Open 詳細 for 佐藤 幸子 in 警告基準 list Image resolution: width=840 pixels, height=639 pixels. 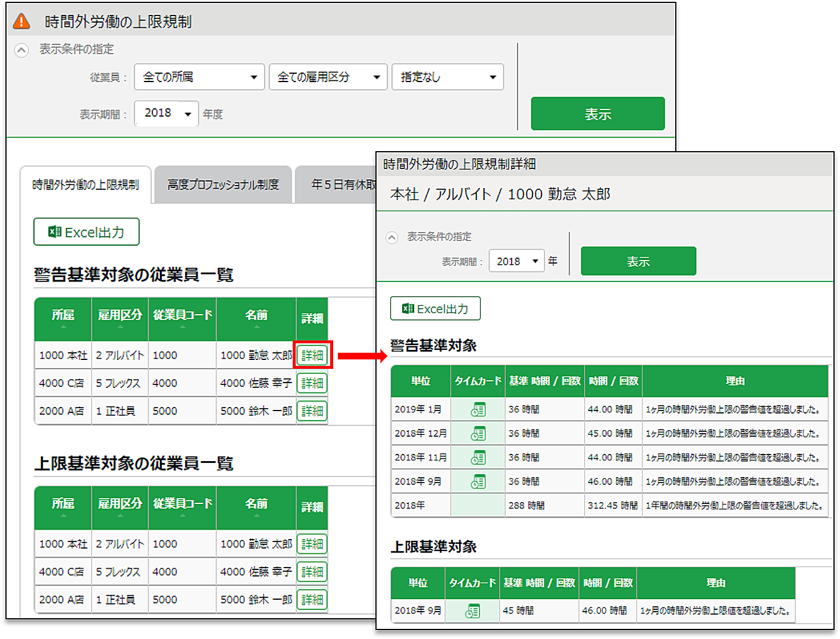pos(312,383)
